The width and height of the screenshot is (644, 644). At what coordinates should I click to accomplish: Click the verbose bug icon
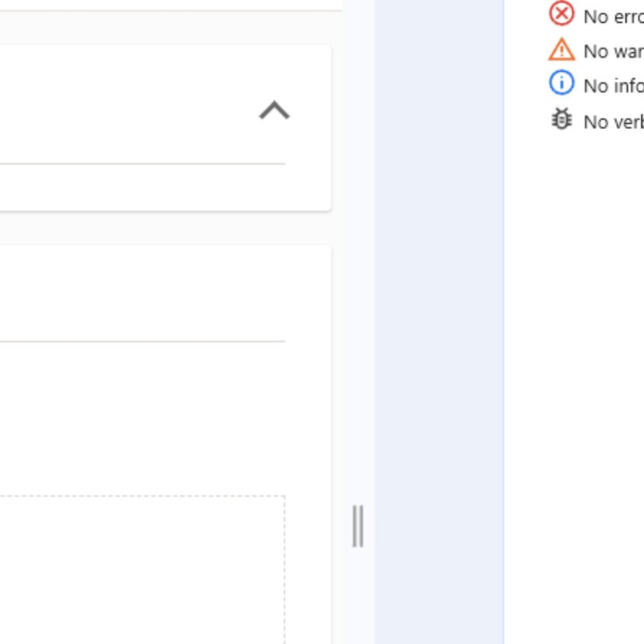coord(562,119)
